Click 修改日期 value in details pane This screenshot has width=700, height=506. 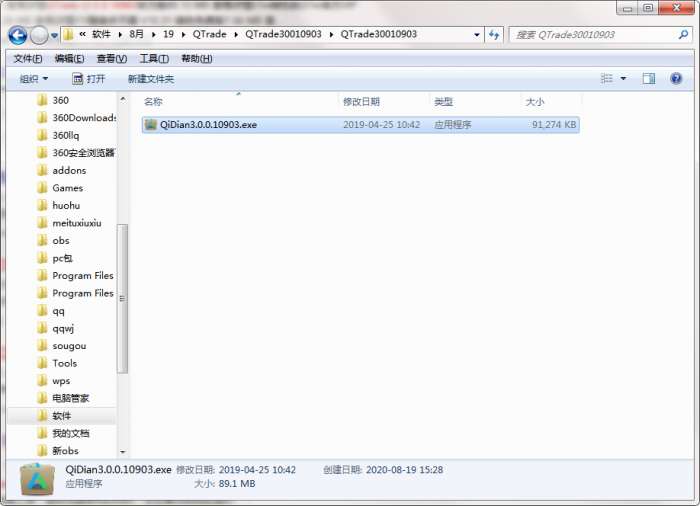[257, 470]
